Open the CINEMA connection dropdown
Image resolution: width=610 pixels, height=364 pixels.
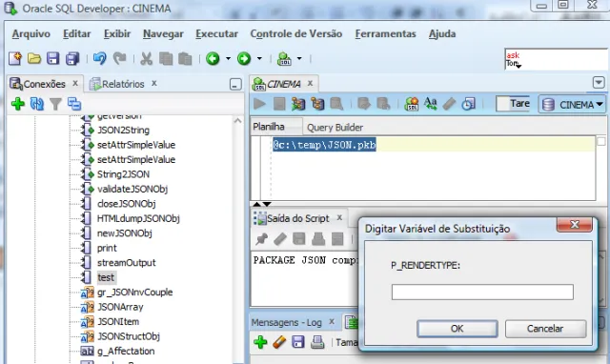point(572,104)
